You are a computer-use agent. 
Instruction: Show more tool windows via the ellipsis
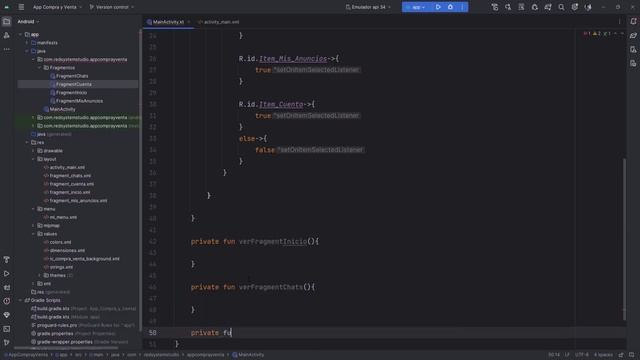7,49
